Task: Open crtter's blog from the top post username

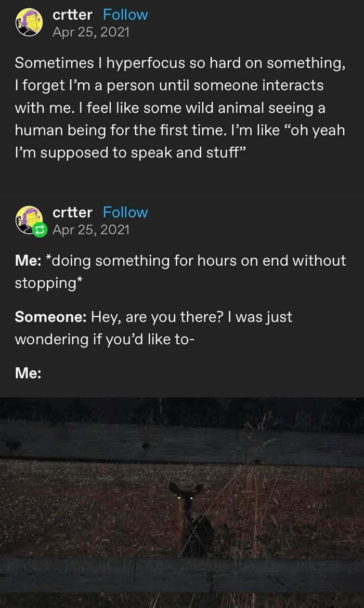Action: pyautogui.click(x=73, y=15)
